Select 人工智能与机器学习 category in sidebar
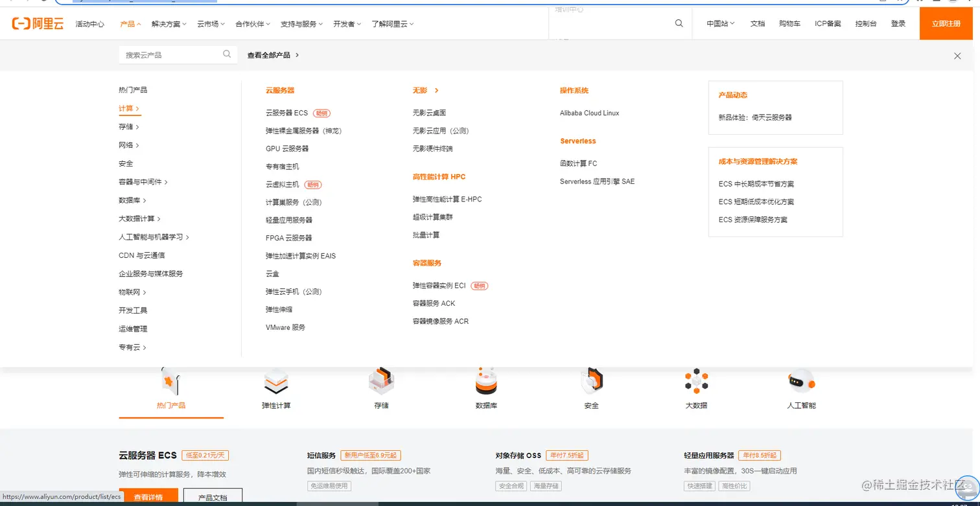 [x=154, y=237]
